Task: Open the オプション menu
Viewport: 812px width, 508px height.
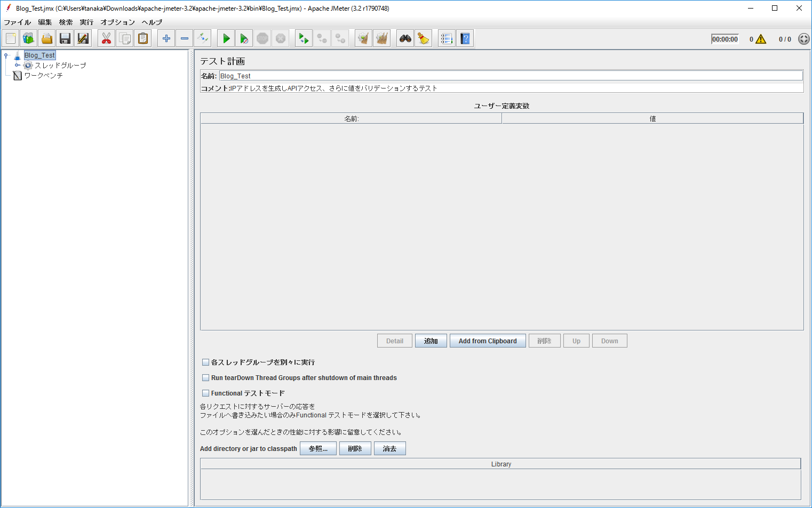Action: tap(117, 22)
